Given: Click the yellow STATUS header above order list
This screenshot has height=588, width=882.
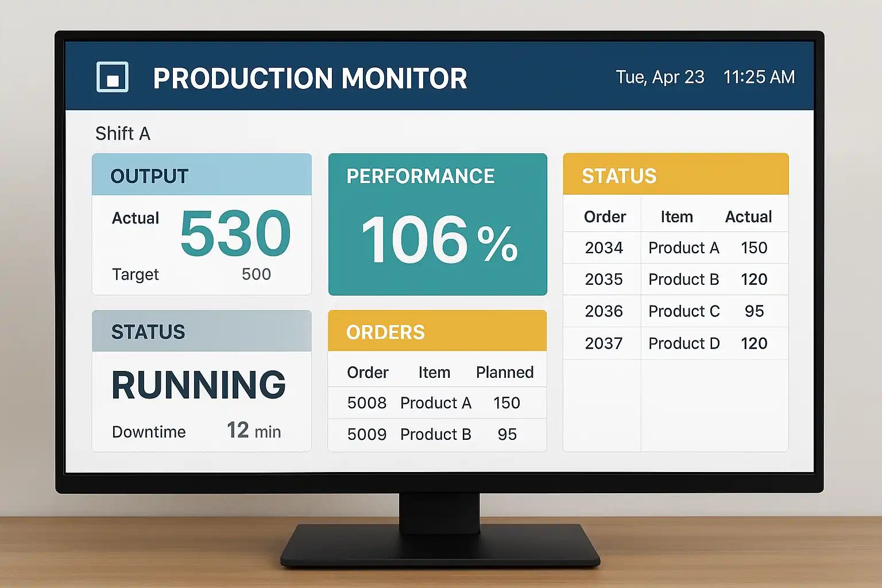Looking at the screenshot, I should tap(676, 174).
